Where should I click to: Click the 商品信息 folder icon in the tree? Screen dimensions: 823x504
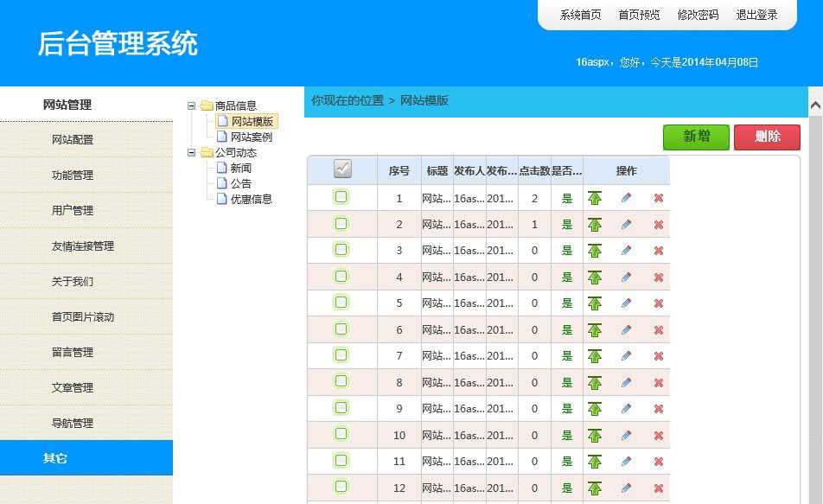pyautogui.click(x=207, y=105)
